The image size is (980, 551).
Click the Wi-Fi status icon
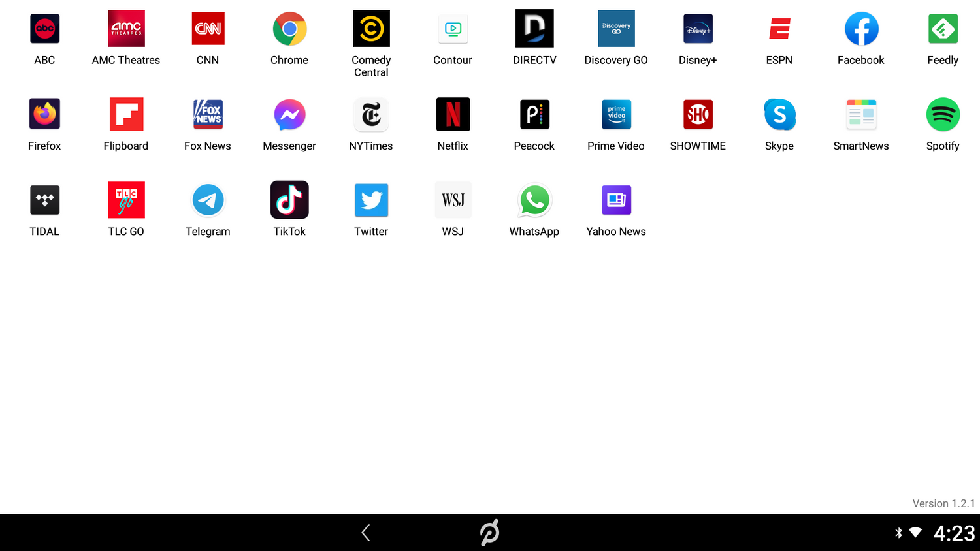pos(915,533)
